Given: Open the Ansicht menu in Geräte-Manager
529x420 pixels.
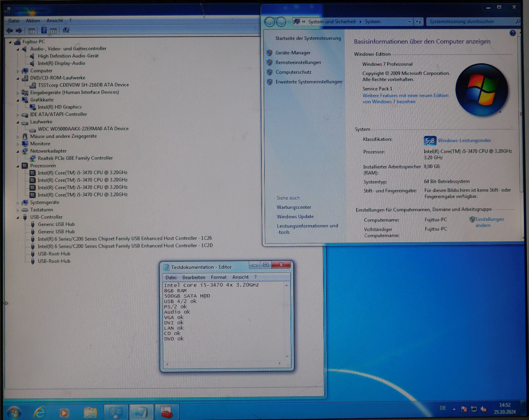Looking at the screenshot, I should (55, 21).
